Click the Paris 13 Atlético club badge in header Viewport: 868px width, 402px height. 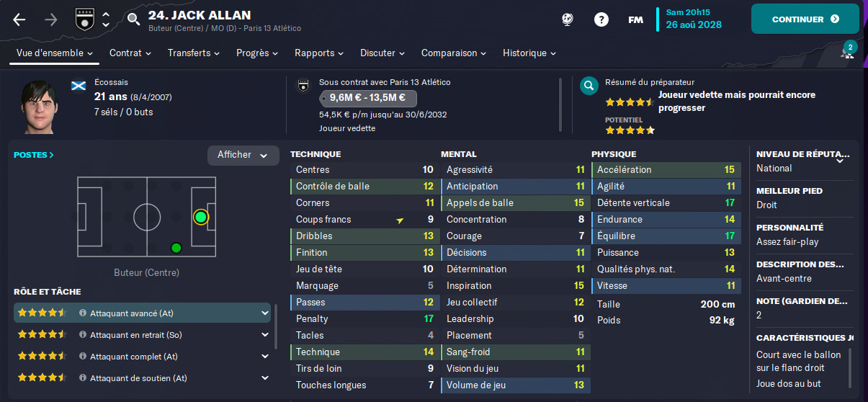click(85, 19)
